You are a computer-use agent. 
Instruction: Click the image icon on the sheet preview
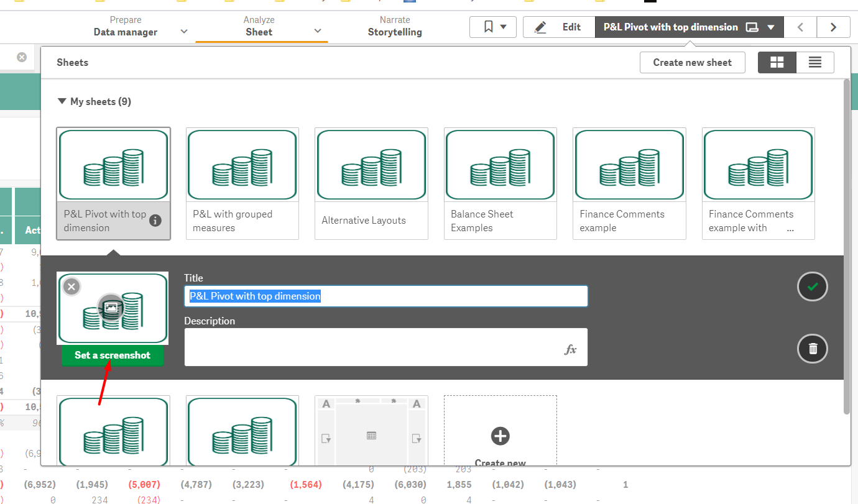112,306
